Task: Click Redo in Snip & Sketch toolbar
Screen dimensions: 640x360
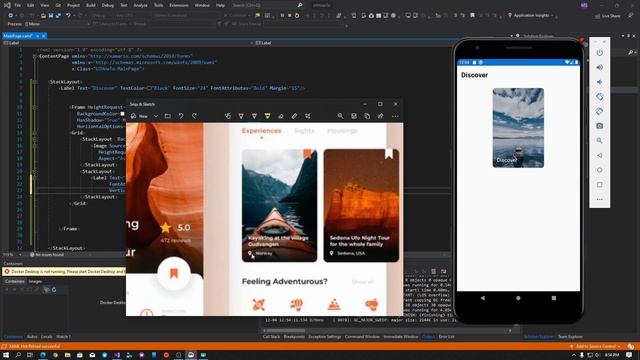Action: pyautogui.click(x=194, y=116)
